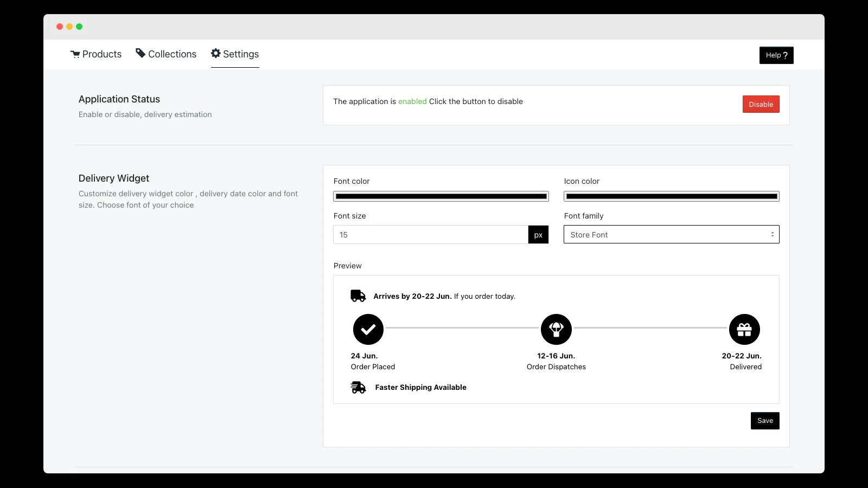Click the gift icon above Delivered
The height and width of the screenshot is (488, 868).
[744, 329]
